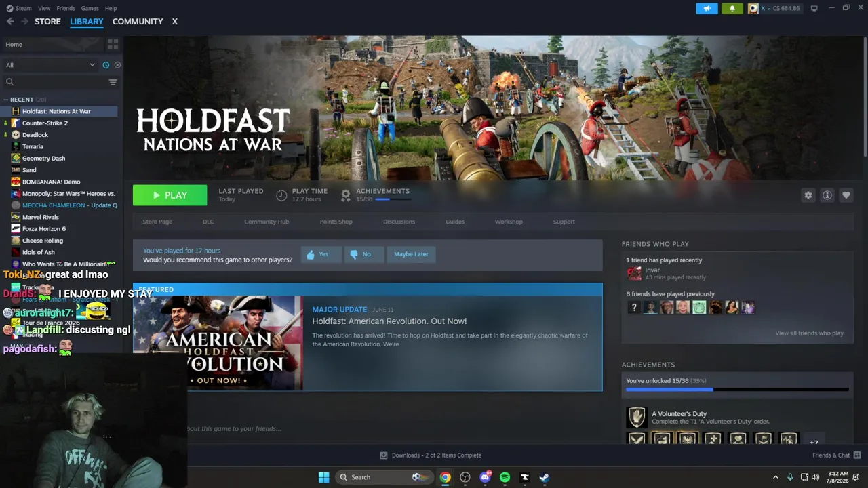
Task: Choose Maybe Later for recommendation
Action: coord(411,254)
